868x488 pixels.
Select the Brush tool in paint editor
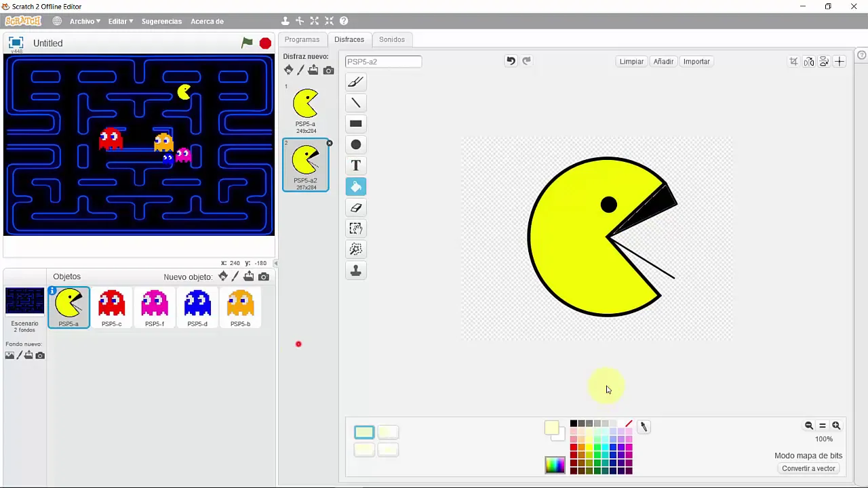tap(355, 82)
